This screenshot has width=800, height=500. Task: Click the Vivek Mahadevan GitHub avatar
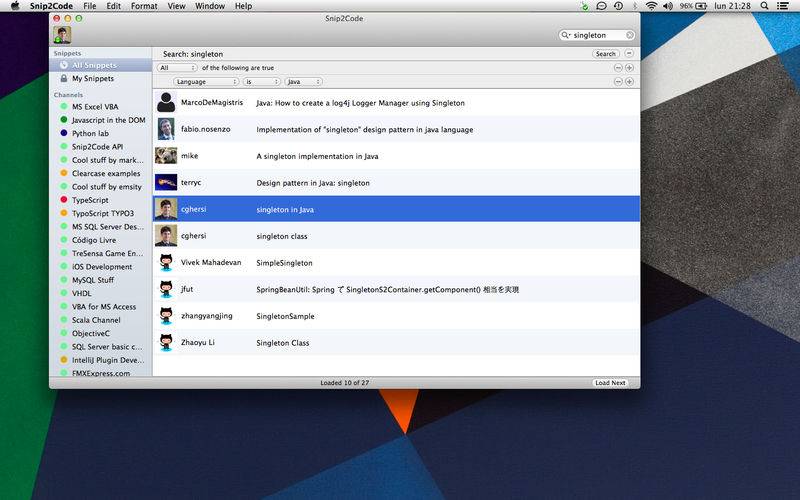[x=166, y=263]
